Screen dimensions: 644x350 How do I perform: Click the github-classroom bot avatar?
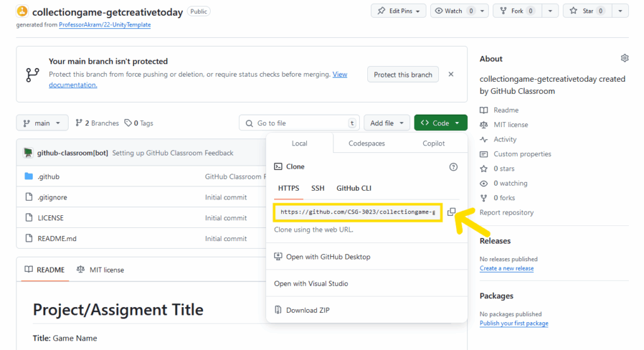(x=28, y=153)
